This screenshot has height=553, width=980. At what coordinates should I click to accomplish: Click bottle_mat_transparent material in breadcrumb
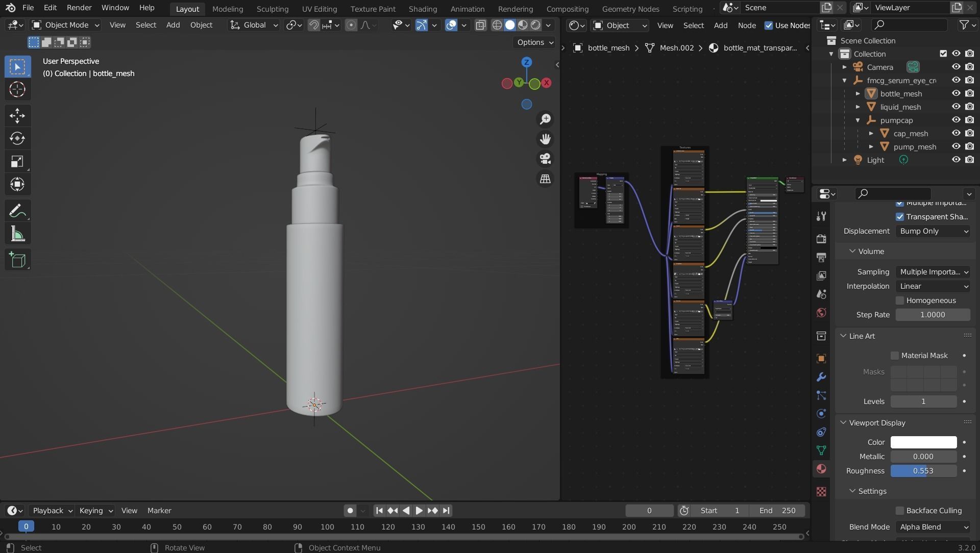pos(753,48)
